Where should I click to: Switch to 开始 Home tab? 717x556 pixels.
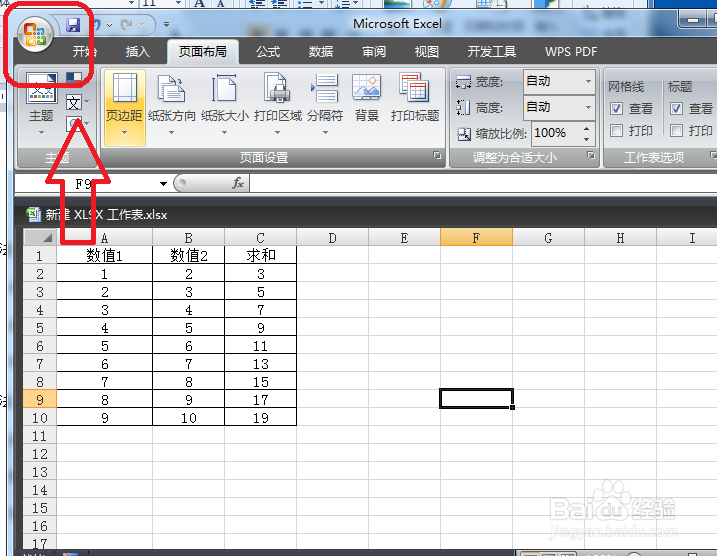84,51
